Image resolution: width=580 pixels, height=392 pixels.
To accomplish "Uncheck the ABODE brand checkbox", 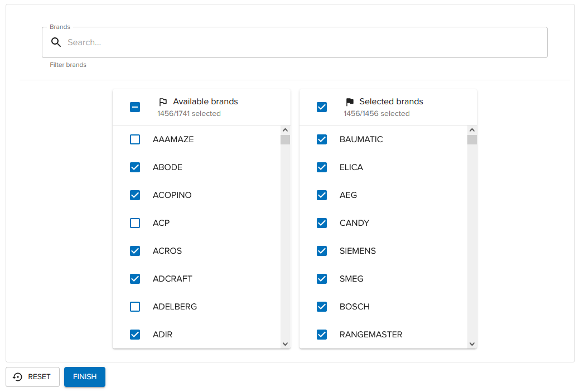I will (x=135, y=167).
